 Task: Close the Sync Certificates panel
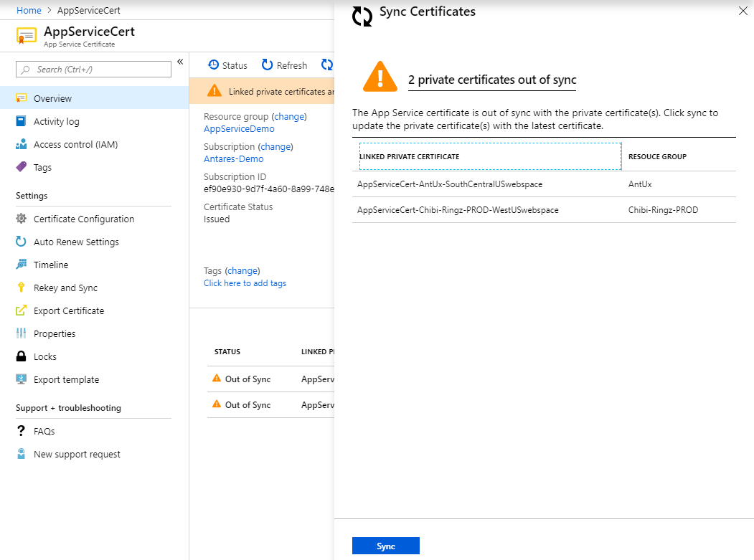coord(743,11)
